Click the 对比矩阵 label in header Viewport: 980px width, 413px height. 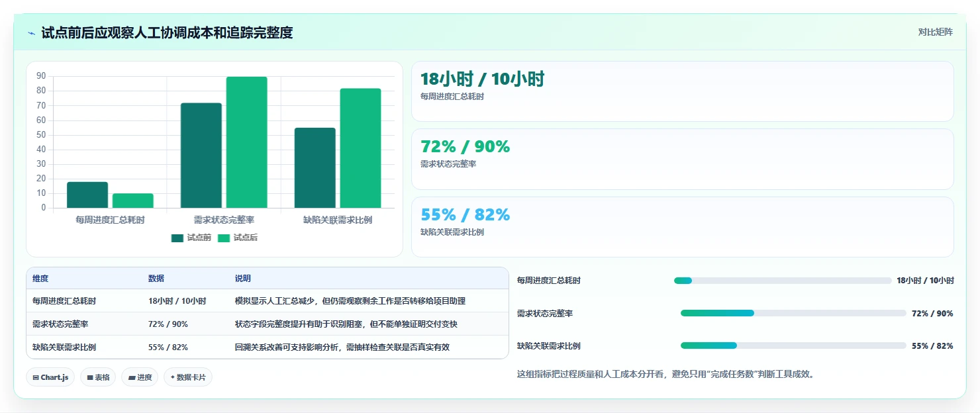point(936,32)
